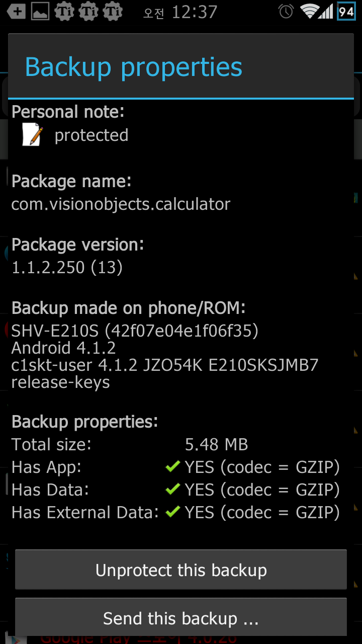Tap the Wi-Fi status icon

click(309, 12)
